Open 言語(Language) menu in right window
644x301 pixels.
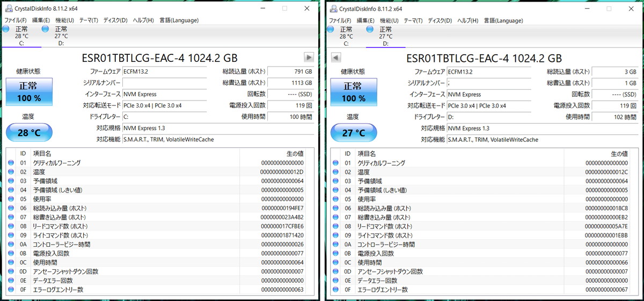[x=503, y=20]
